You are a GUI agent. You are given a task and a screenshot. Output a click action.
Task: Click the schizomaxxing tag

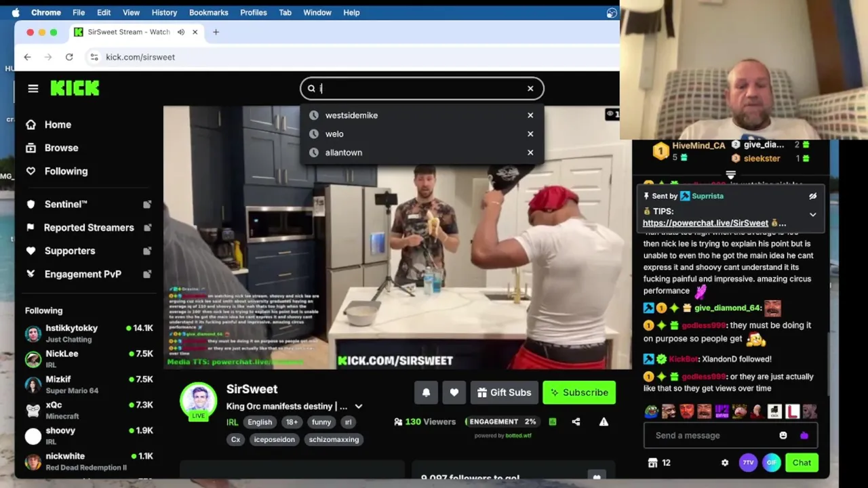[x=334, y=440]
